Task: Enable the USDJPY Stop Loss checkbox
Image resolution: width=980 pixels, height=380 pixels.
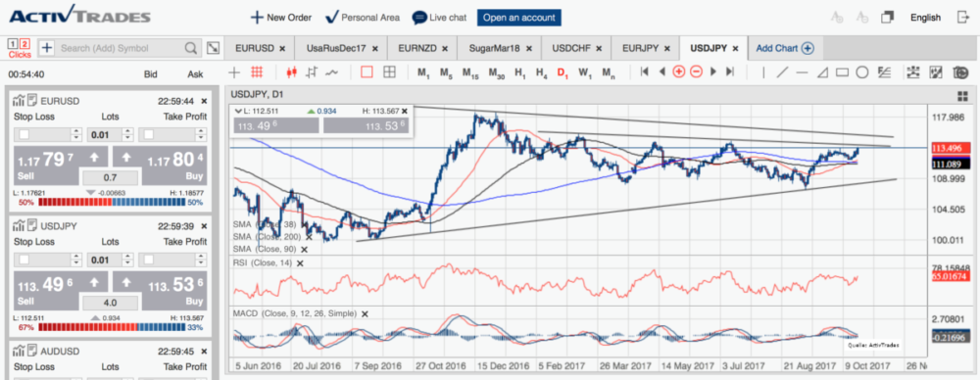Action: [x=24, y=260]
